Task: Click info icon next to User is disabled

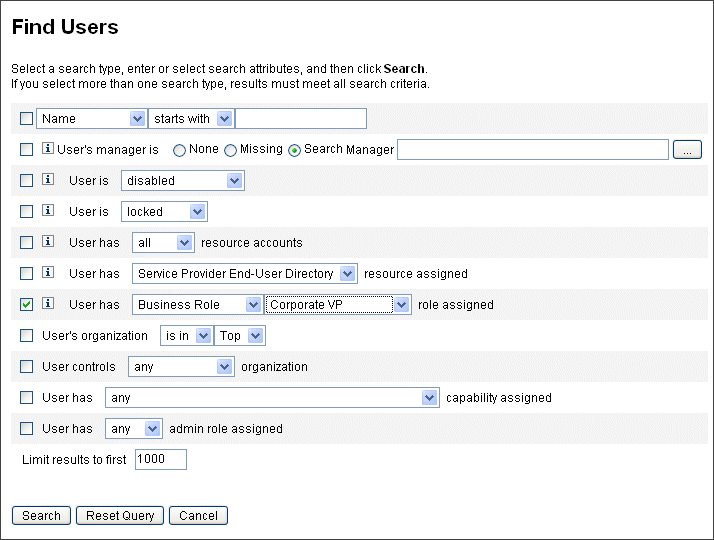Action: 47,181
